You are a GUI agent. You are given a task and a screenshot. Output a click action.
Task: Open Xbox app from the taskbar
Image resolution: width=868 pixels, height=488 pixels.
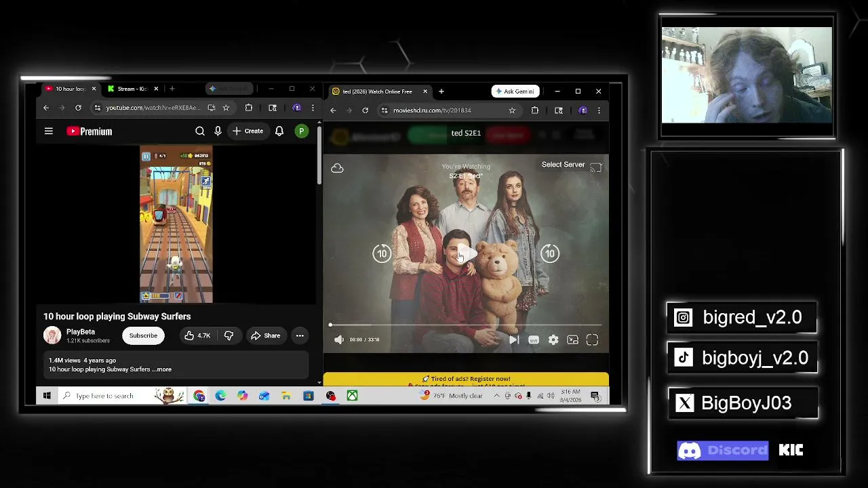[x=353, y=396]
